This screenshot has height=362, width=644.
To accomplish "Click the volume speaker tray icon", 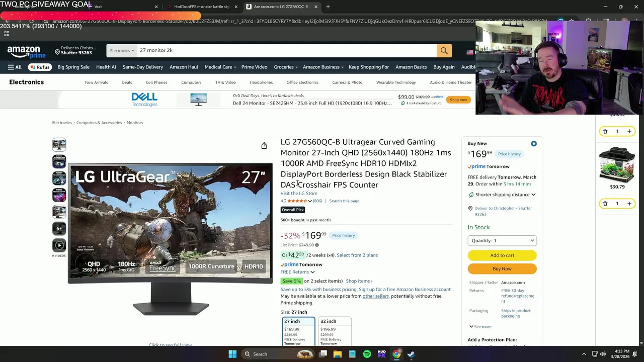I will [603, 354].
